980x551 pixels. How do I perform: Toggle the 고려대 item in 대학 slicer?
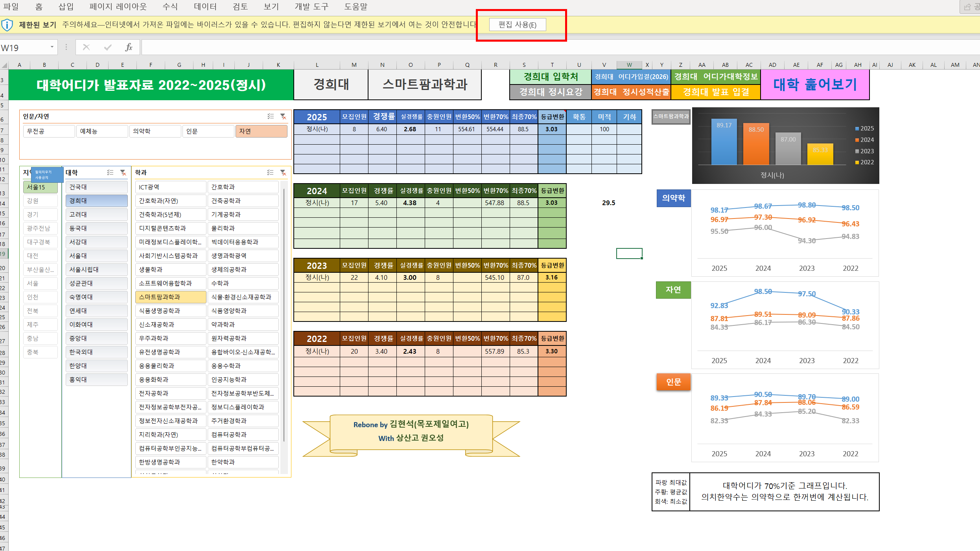point(96,215)
